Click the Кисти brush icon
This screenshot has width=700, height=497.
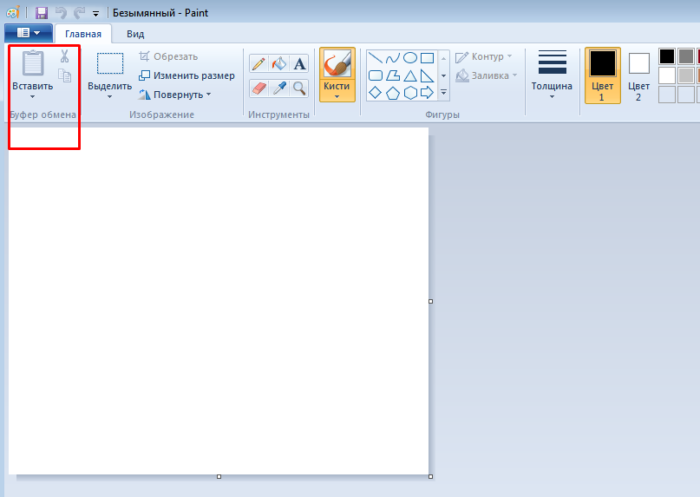pos(337,63)
